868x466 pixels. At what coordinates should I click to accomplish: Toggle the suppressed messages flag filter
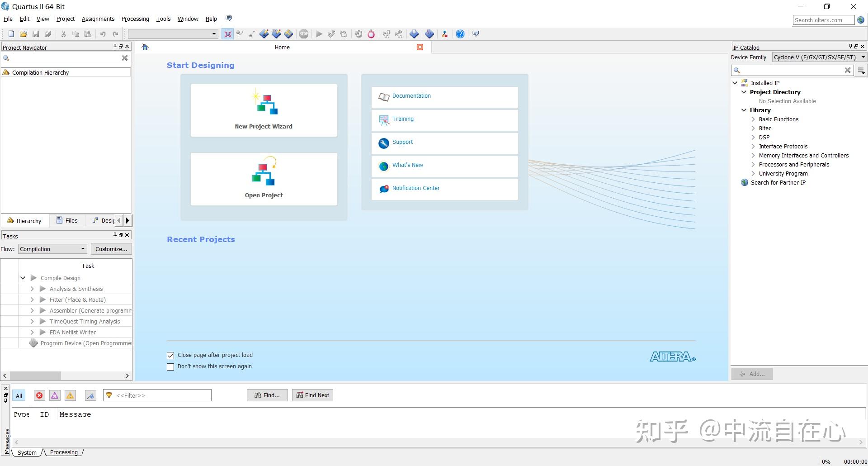[90, 395]
